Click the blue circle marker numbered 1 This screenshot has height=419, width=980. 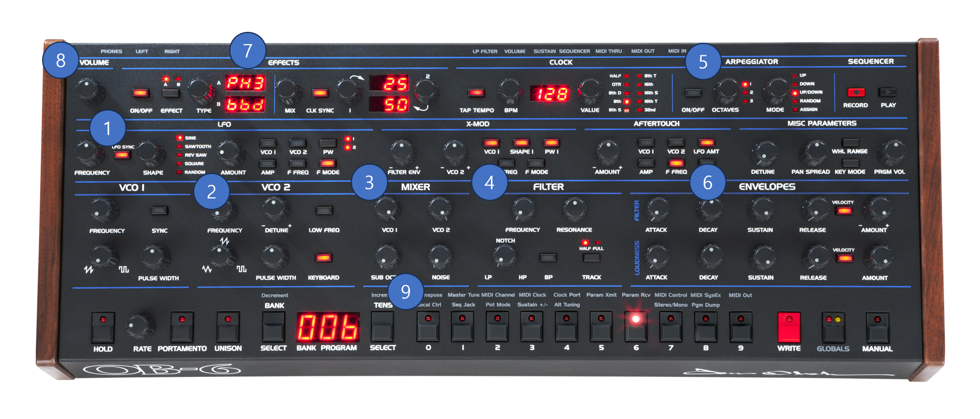(107, 128)
